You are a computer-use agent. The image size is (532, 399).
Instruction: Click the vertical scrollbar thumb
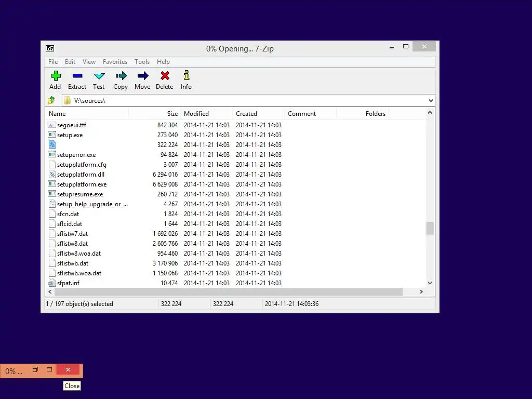pyautogui.click(x=430, y=229)
